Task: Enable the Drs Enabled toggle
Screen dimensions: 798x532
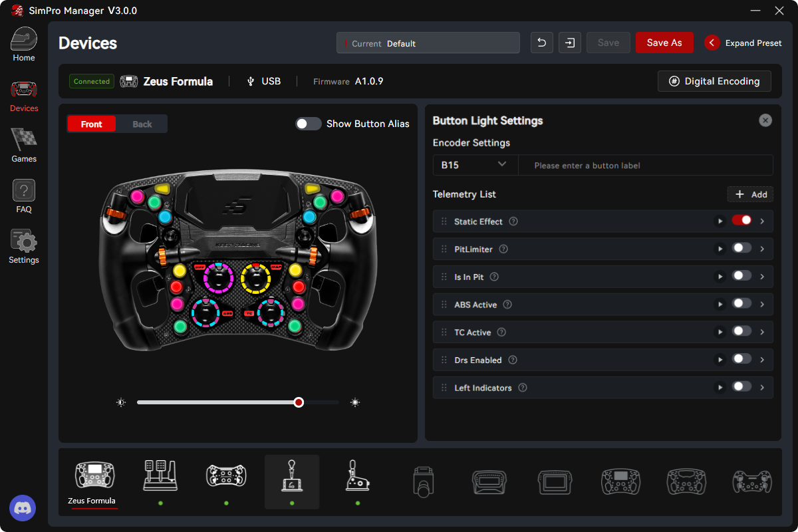Action: pos(741,358)
